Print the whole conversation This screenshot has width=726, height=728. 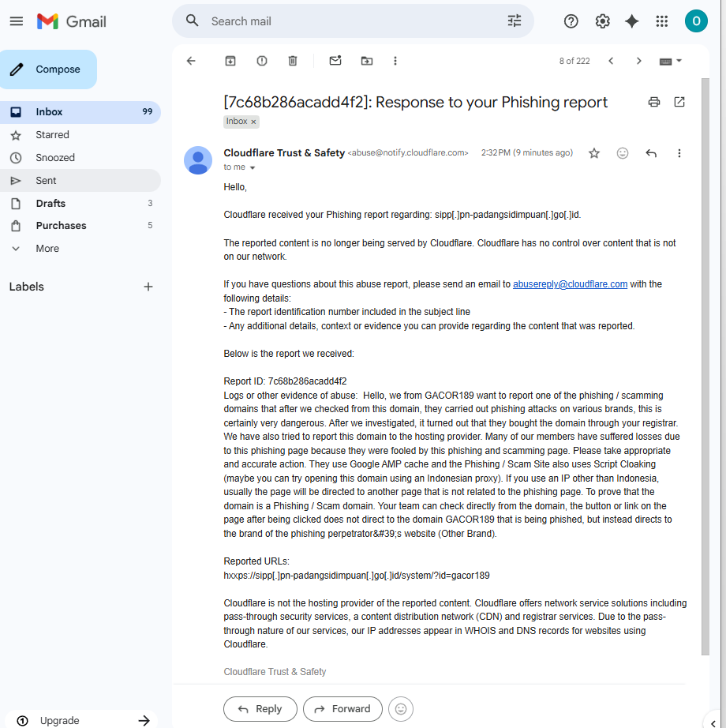pos(654,102)
